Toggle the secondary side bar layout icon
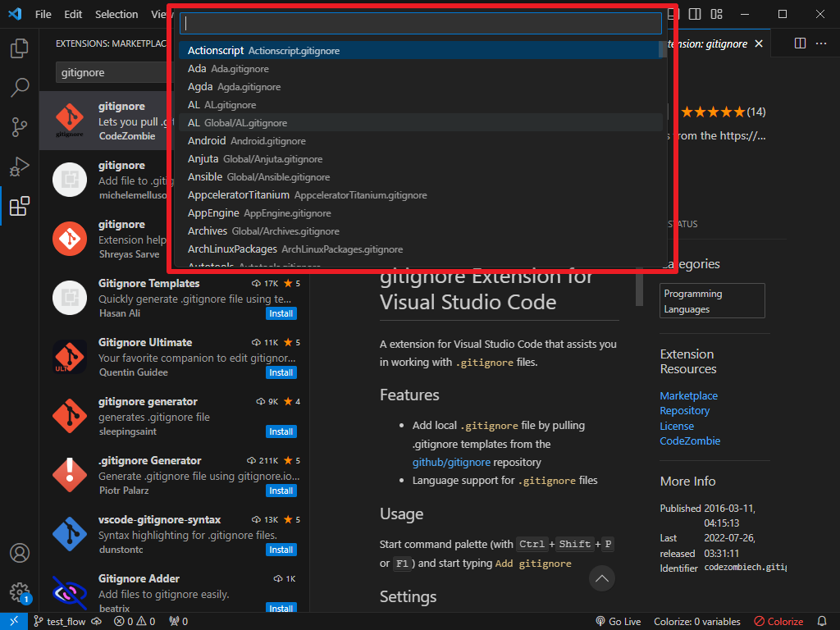The image size is (840, 630). pos(695,14)
